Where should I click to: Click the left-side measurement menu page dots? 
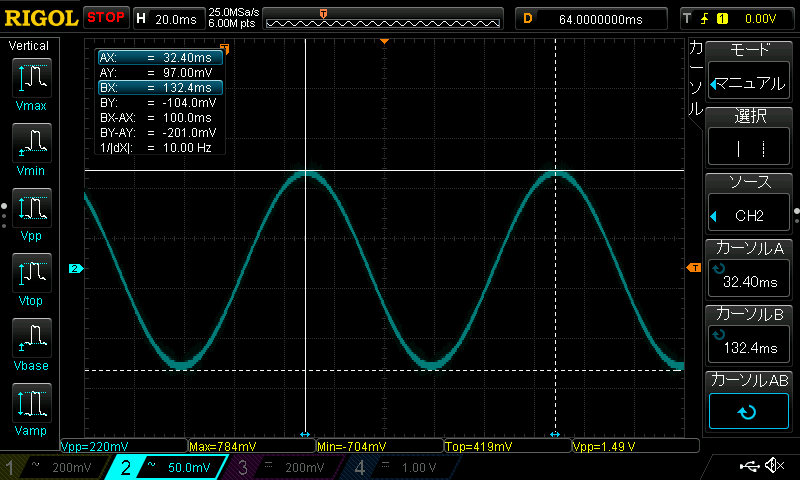pyautogui.click(x=4, y=215)
